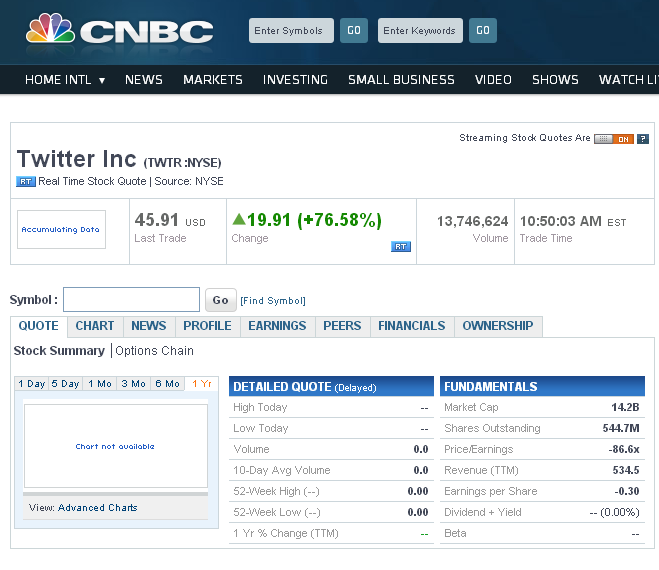Click the 13,746,624 volume figure
Image resolution: width=659 pixels, height=570 pixels.
(472, 221)
